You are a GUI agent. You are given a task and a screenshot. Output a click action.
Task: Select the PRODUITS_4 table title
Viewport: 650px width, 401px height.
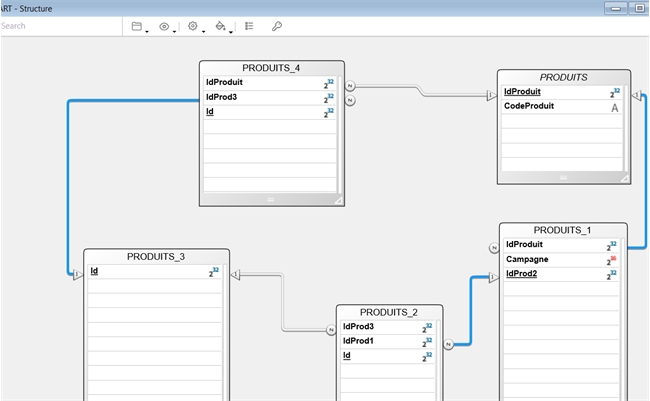pyautogui.click(x=270, y=68)
